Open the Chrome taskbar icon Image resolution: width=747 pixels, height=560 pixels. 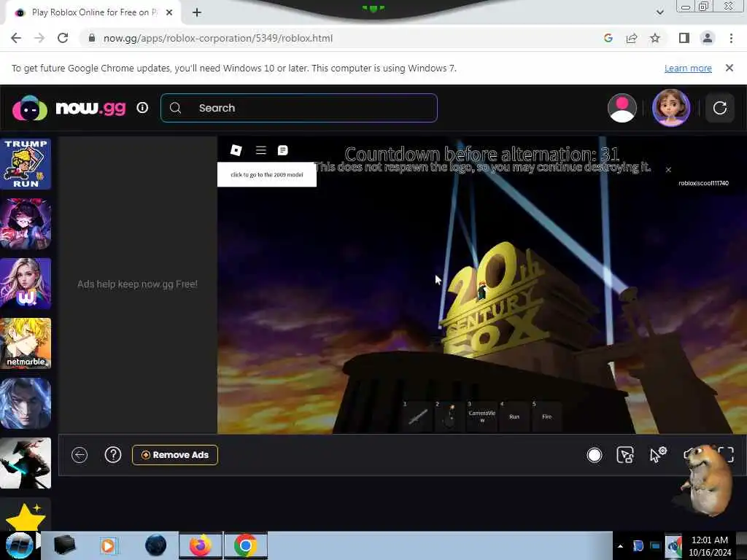tap(246, 545)
